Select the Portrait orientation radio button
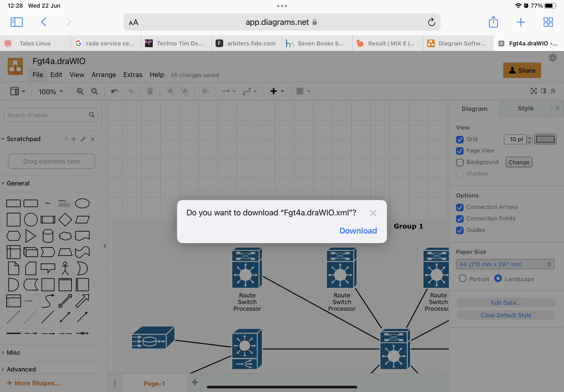 (x=463, y=278)
